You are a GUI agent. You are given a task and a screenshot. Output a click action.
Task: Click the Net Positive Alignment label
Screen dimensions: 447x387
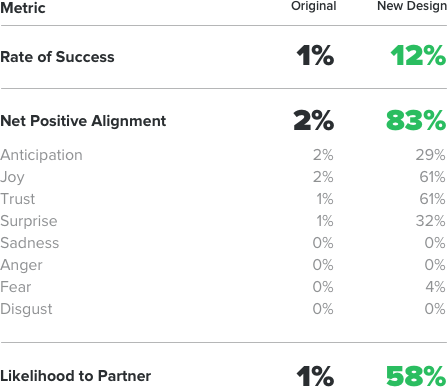(83, 121)
